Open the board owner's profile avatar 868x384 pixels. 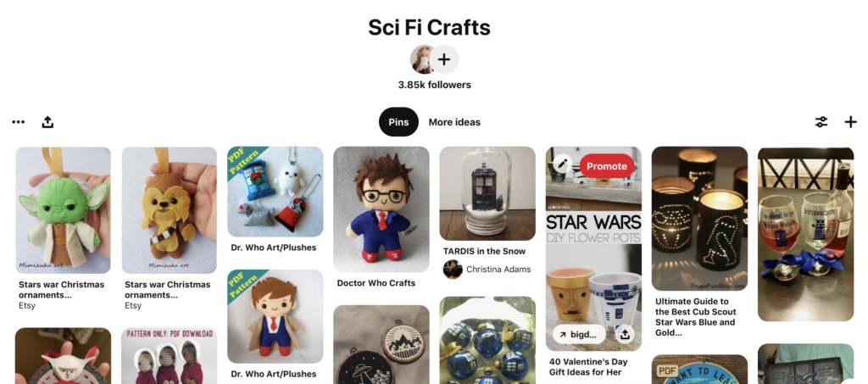[422, 59]
